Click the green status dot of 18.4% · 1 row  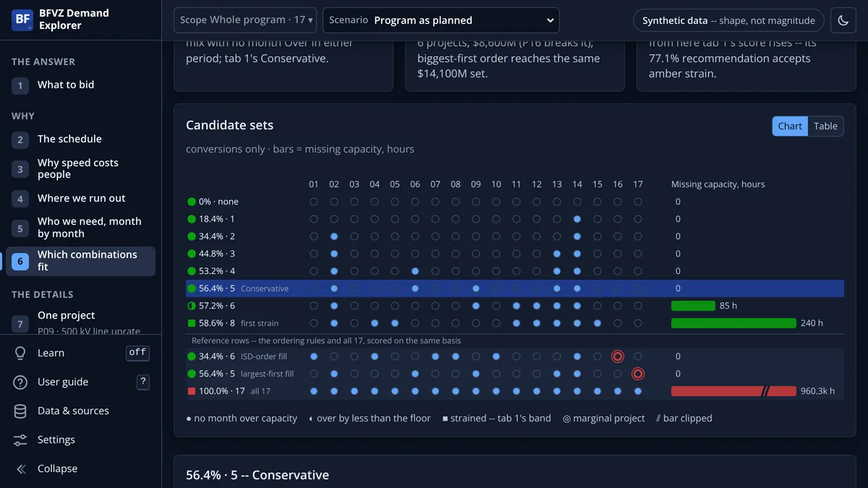pyautogui.click(x=192, y=219)
